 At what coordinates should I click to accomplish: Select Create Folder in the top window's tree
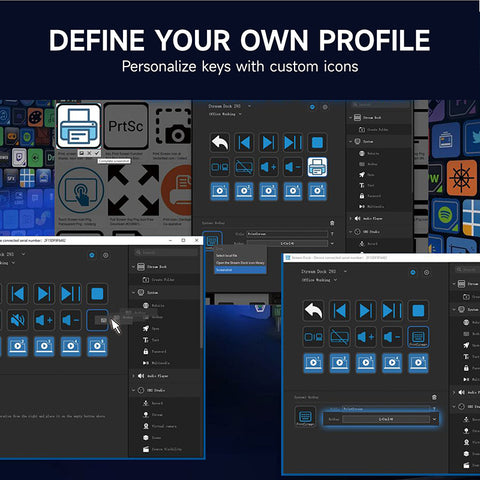click(x=373, y=130)
